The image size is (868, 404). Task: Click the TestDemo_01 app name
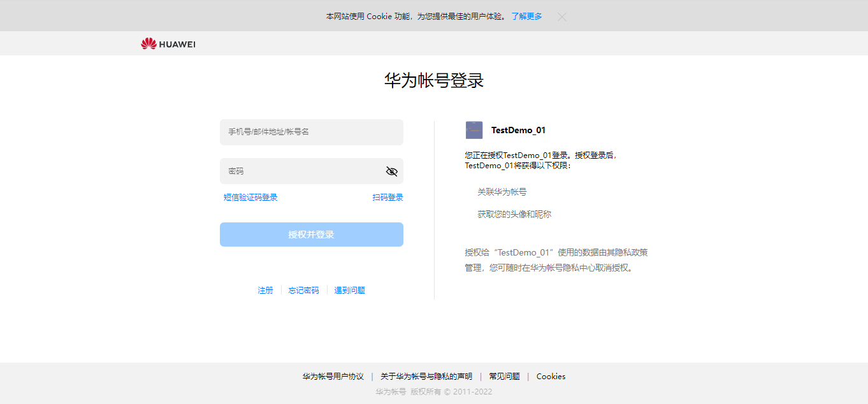coord(518,130)
